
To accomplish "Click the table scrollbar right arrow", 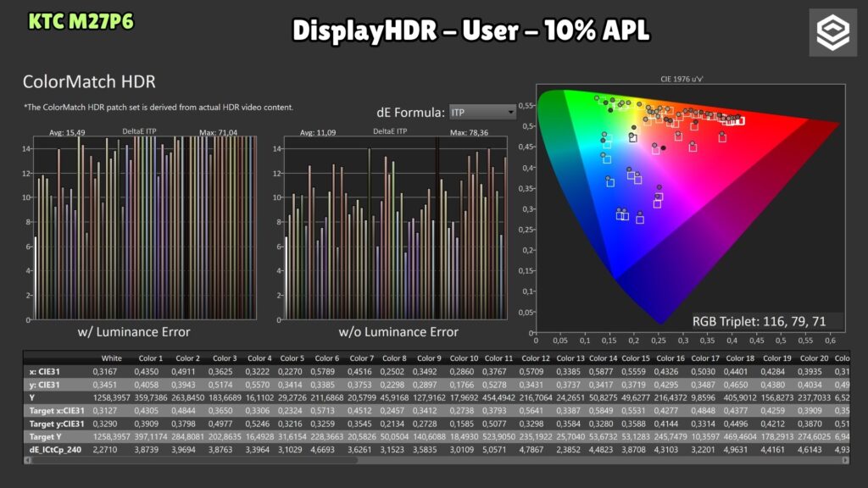I will [x=845, y=460].
